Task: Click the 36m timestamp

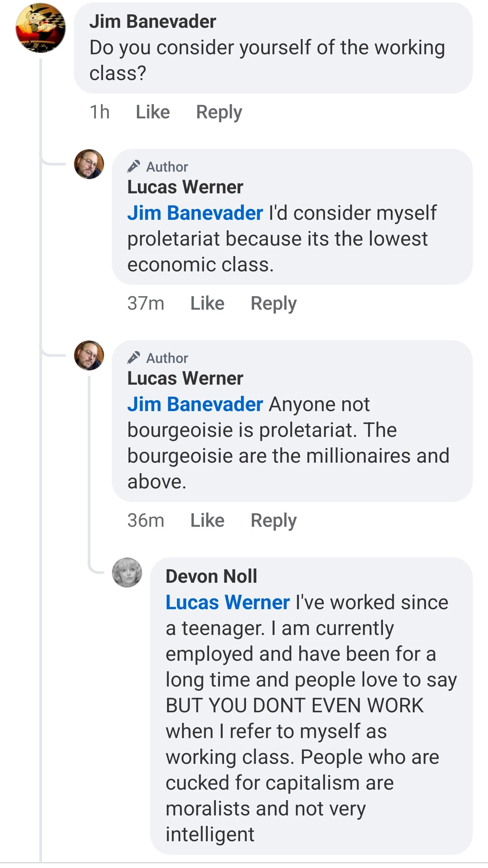Action: (146, 520)
